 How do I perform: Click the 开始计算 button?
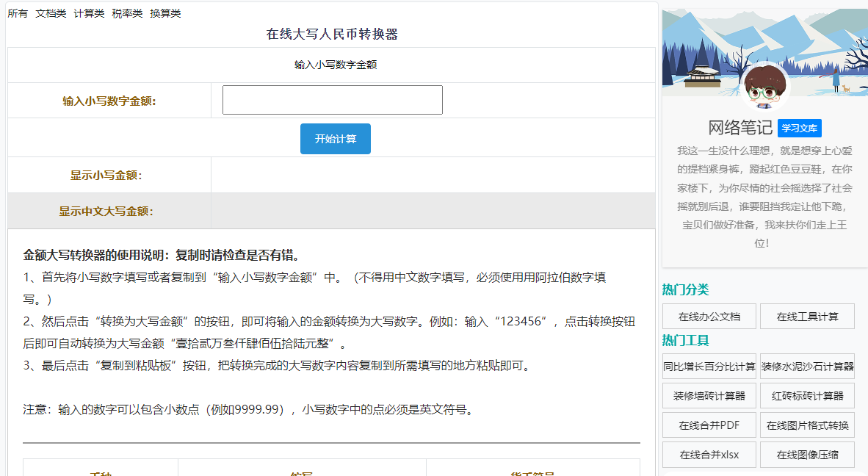coord(336,139)
